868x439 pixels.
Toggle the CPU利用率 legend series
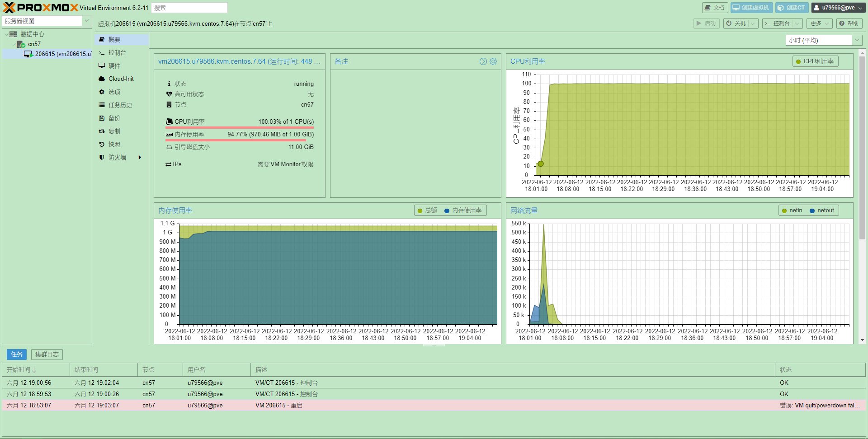(x=815, y=61)
